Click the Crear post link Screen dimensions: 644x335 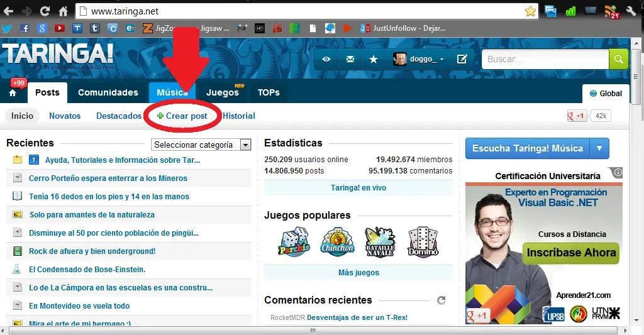[182, 116]
